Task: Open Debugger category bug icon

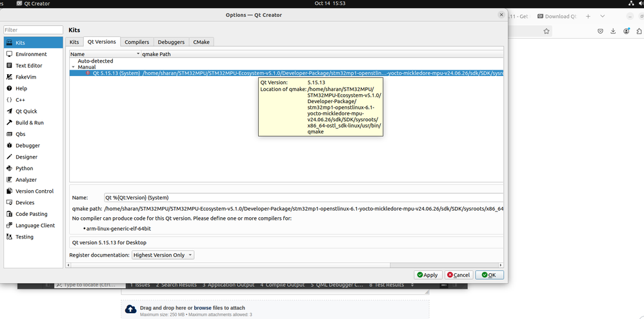Action: 10,146
